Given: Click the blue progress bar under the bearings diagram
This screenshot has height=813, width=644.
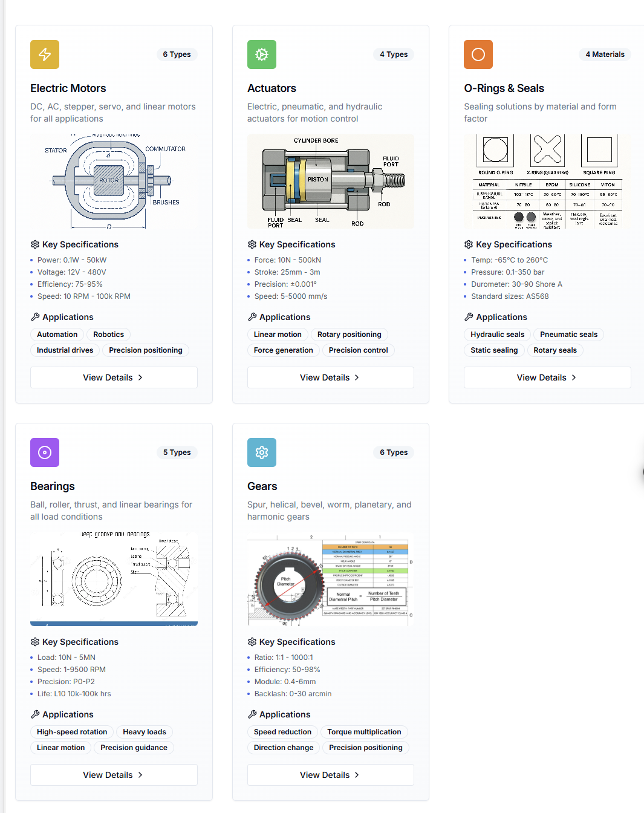Looking at the screenshot, I should pyautogui.click(x=113, y=623).
